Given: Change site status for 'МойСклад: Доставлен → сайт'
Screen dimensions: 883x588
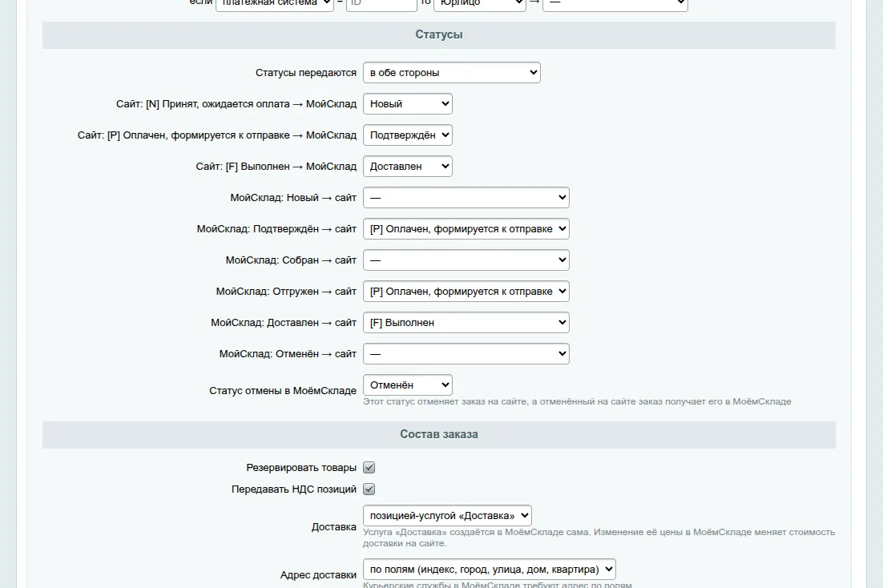Looking at the screenshot, I should click(466, 323).
